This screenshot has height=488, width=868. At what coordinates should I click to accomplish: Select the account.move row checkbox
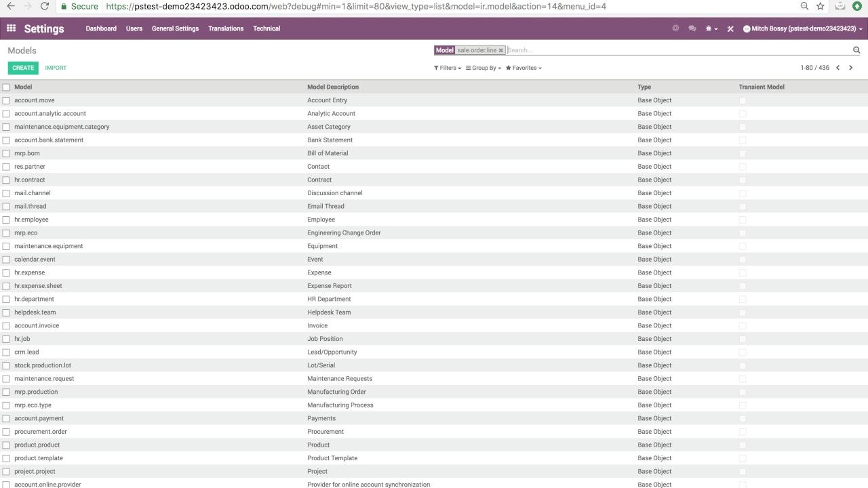6,100
